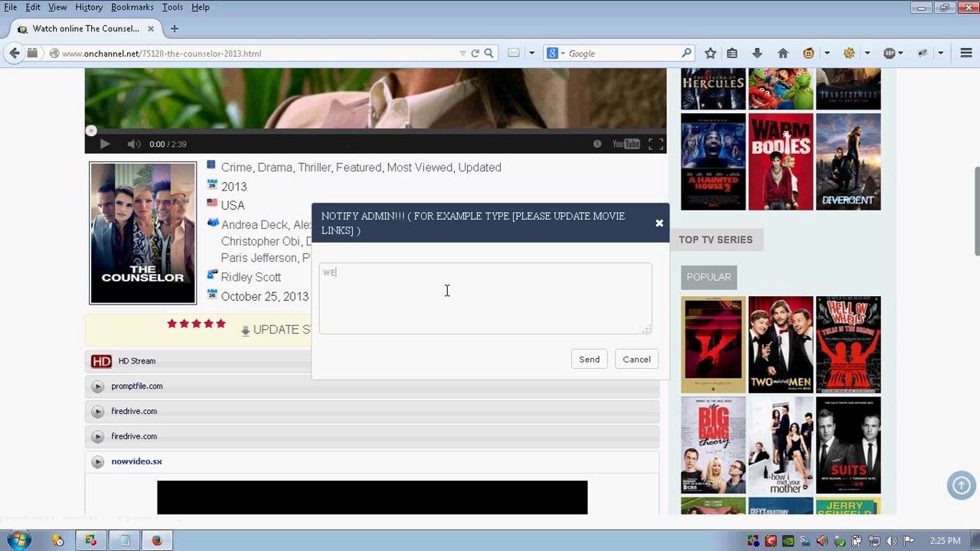Bookmark this page with the star icon
The width and height of the screenshot is (980, 551).
(710, 53)
